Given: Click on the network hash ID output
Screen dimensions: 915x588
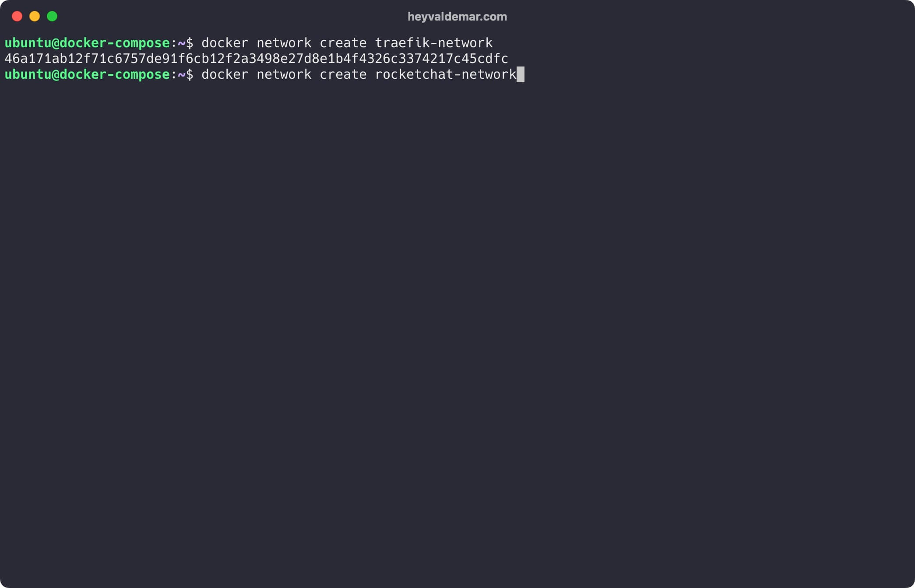Looking at the screenshot, I should coord(256,58).
